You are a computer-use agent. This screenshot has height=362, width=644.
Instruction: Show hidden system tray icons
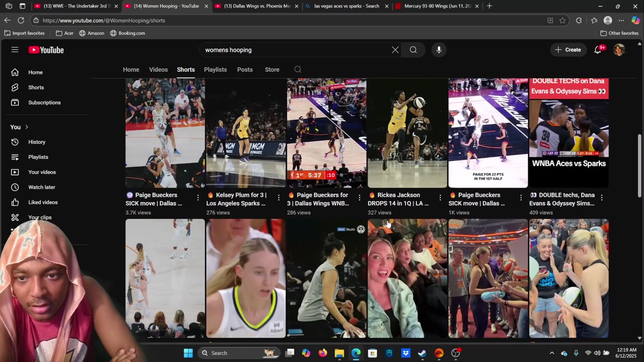551,353
